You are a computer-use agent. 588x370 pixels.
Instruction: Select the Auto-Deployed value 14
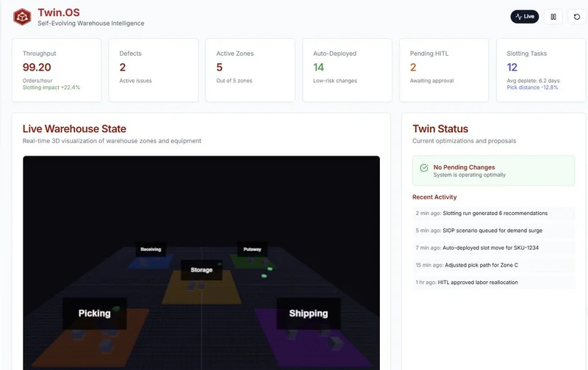pos(318,68)
